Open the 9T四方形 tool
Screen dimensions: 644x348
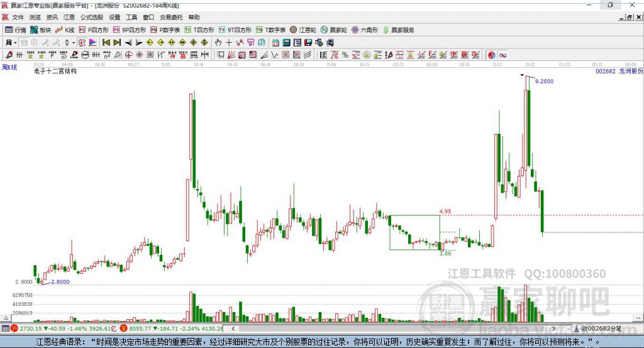point(235,30)
